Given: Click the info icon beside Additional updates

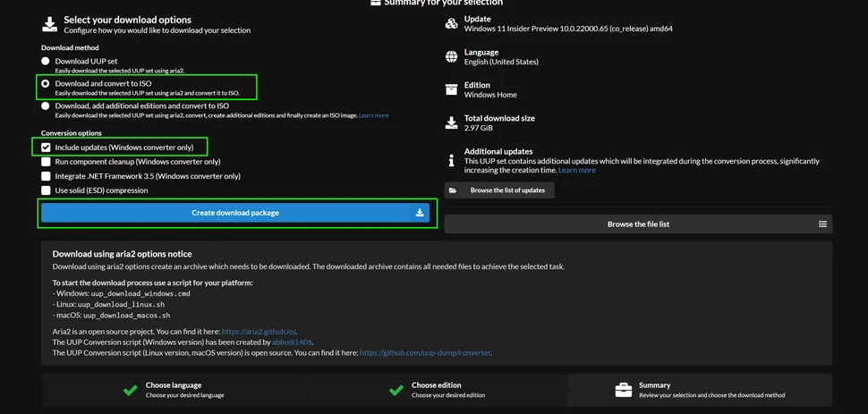Looking at the screenshot, I should (451, 161).
